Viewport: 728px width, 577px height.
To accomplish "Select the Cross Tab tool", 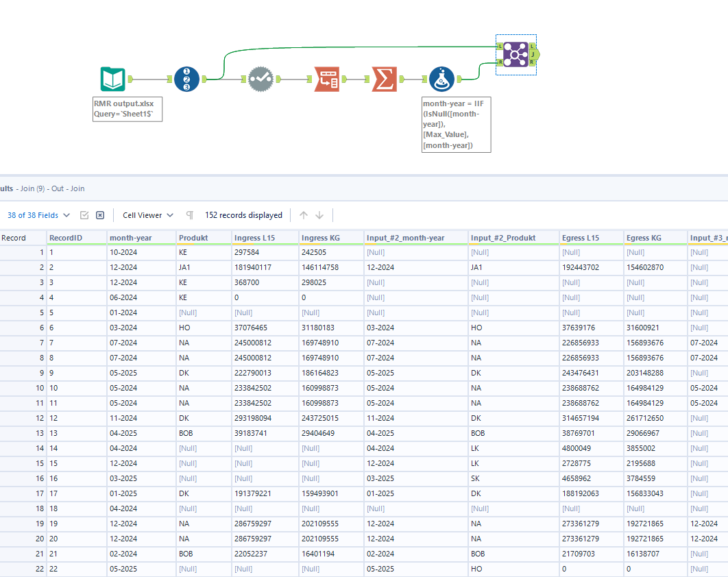I will click(327, 79).
